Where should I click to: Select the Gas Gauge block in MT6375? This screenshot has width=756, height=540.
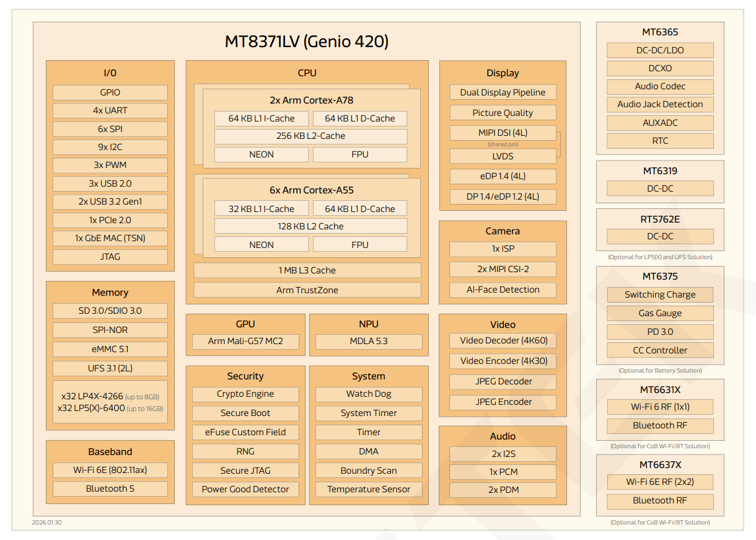[660, 313]
